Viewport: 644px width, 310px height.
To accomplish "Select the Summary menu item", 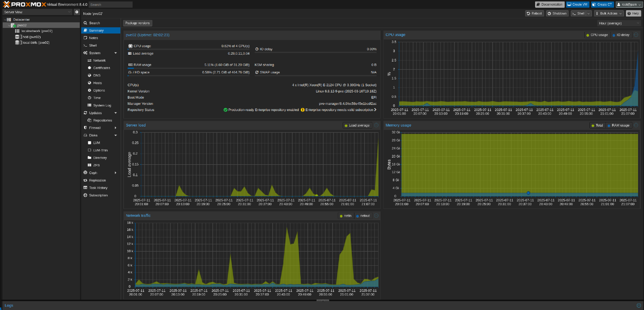I will 101,30.
